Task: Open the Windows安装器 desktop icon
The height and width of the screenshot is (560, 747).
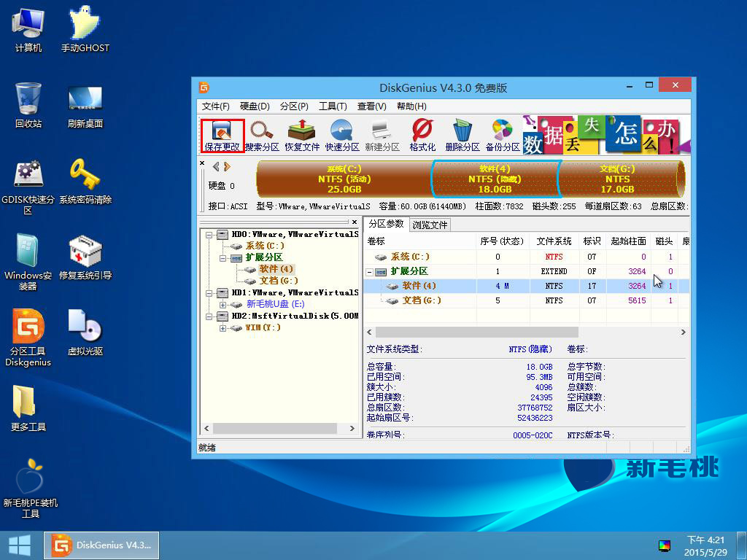Action: tap(28, 262)
